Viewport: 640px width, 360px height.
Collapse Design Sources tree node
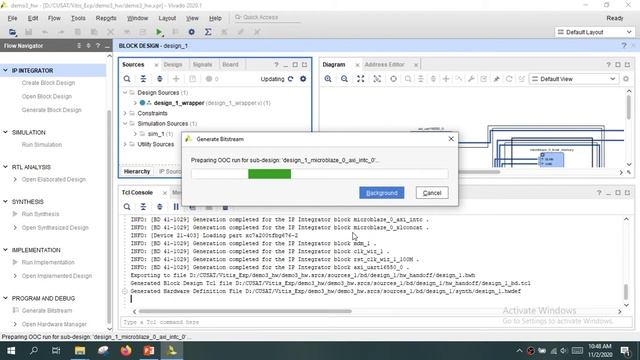tap(125, 93)
